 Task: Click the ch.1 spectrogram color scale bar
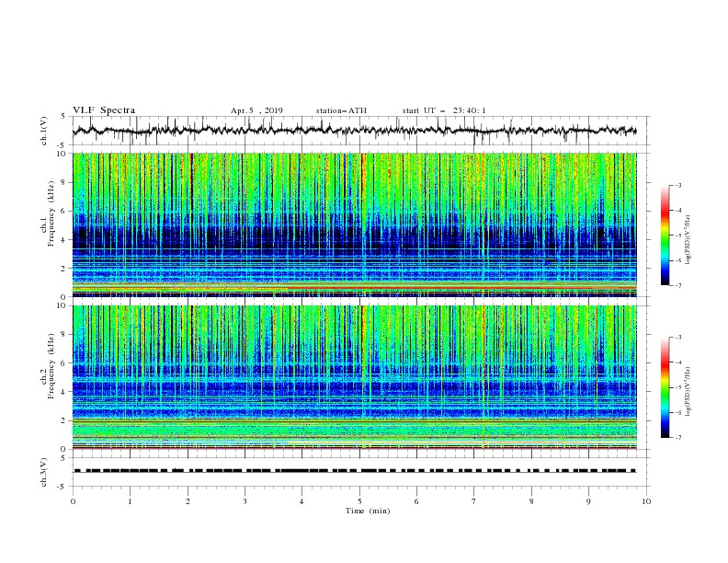(665, 235)
